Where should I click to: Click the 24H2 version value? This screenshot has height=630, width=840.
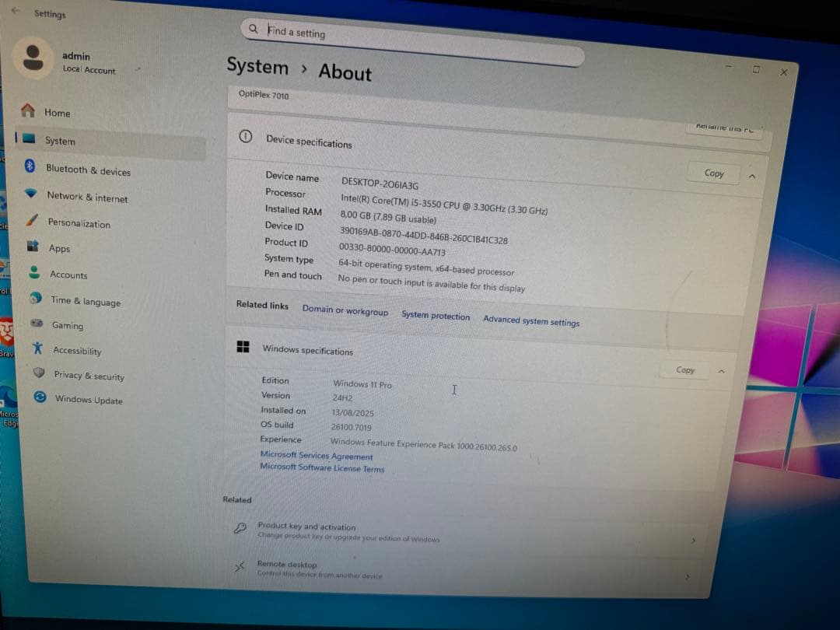342,398
